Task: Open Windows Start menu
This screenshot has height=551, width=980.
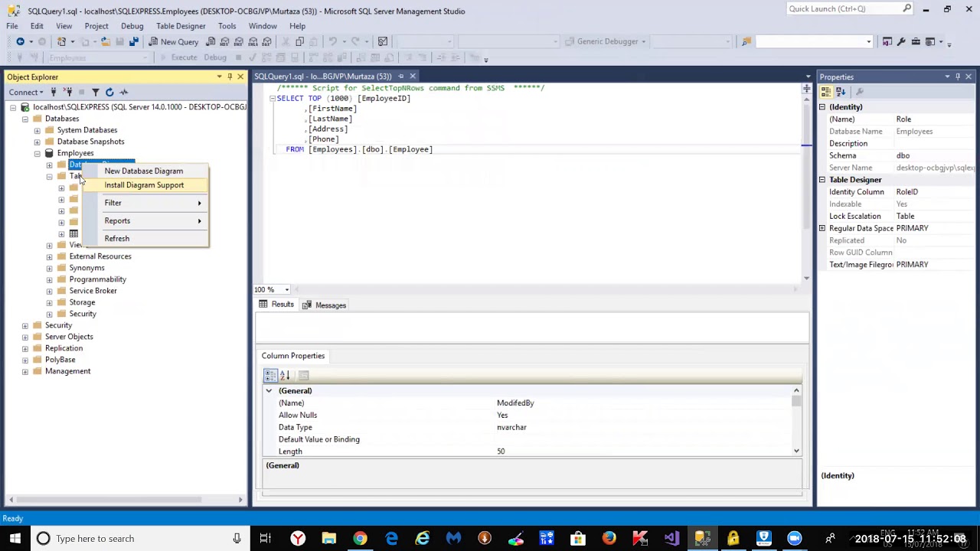Action: coord(15,539)
